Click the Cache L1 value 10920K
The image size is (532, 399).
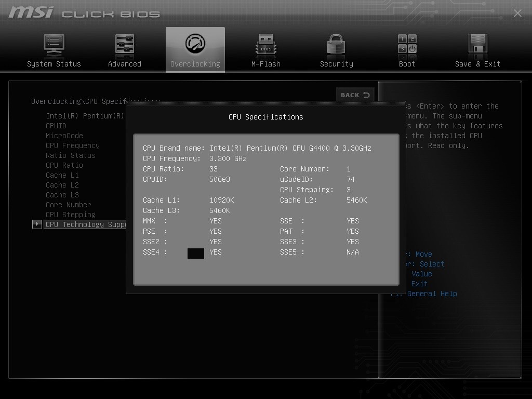[221, 200]
